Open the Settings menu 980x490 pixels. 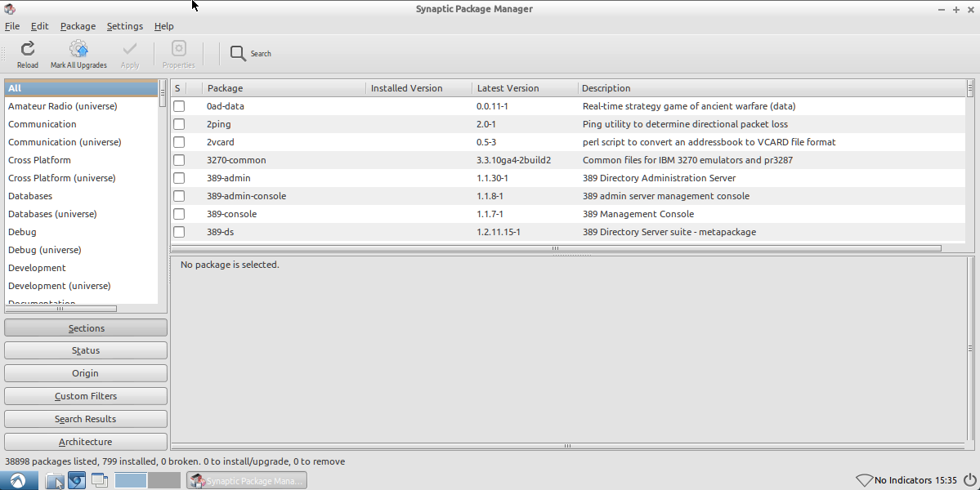point(124,25)
